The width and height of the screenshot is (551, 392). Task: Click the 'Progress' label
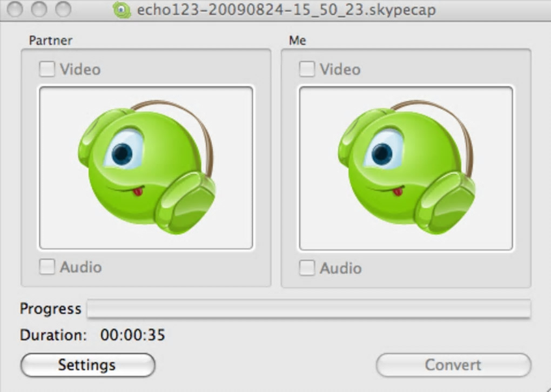coord(51,309)
